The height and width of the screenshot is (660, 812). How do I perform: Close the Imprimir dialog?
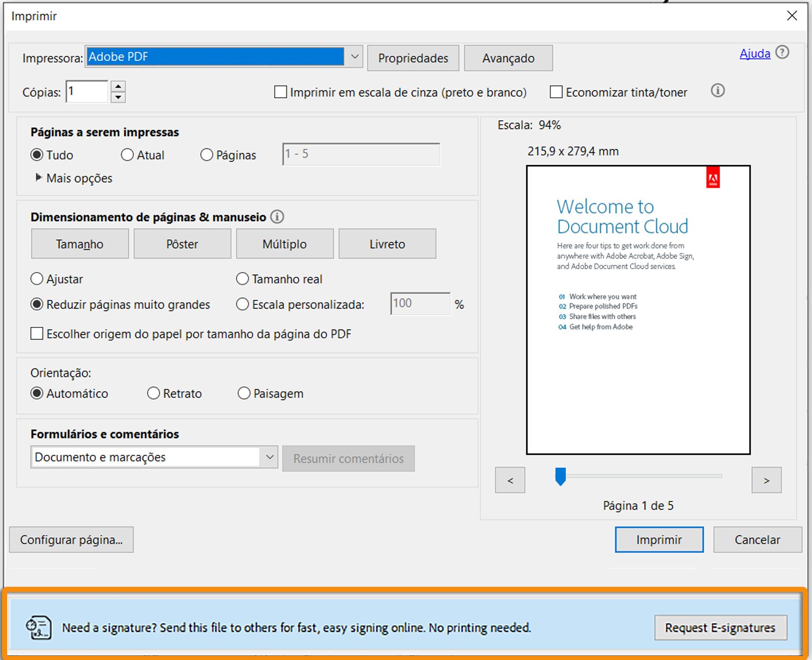pyautogui.click(x=792, y=16)
